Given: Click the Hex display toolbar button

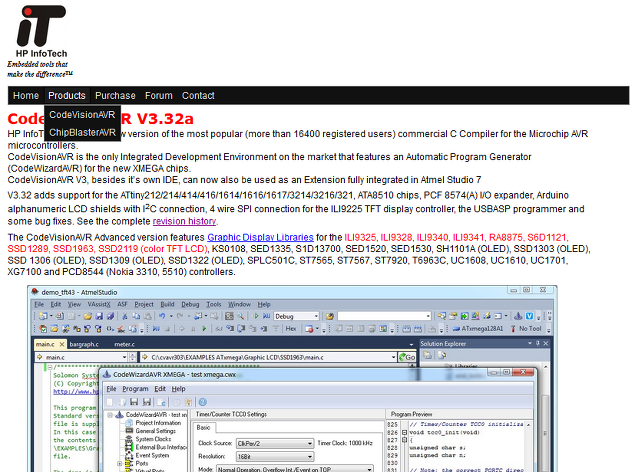Looking at the screenshot, I should pyautogui.click(x=291, y=329).
